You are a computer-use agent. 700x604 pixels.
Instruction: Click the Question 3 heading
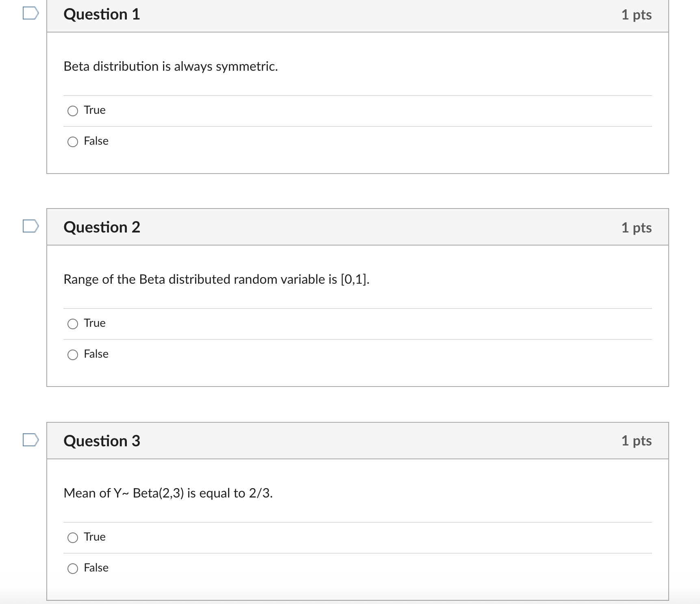(x=102, y=441)
